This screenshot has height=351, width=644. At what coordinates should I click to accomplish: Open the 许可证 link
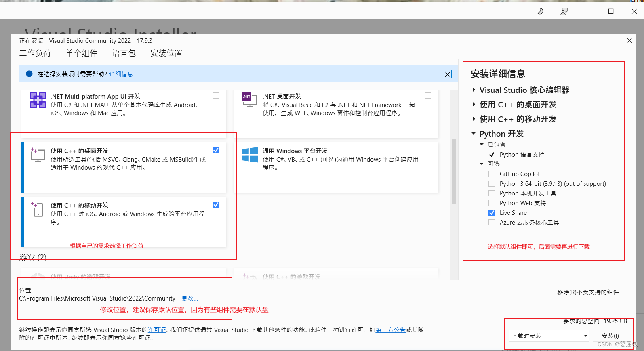click(x=157, y=330)
